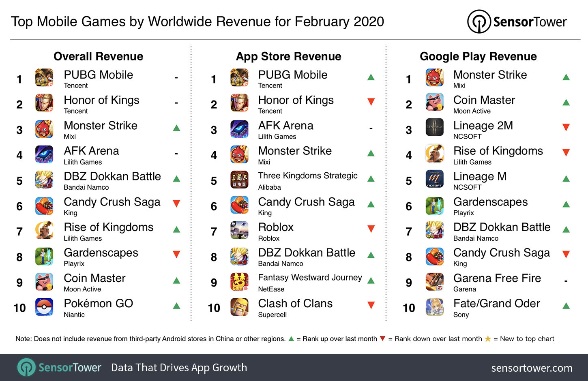Image resolution: width=588 pixels, height=381 pixels.
Task: Click Gardenscapes icon in Overall Revenue list
Action: pos(44,256)
